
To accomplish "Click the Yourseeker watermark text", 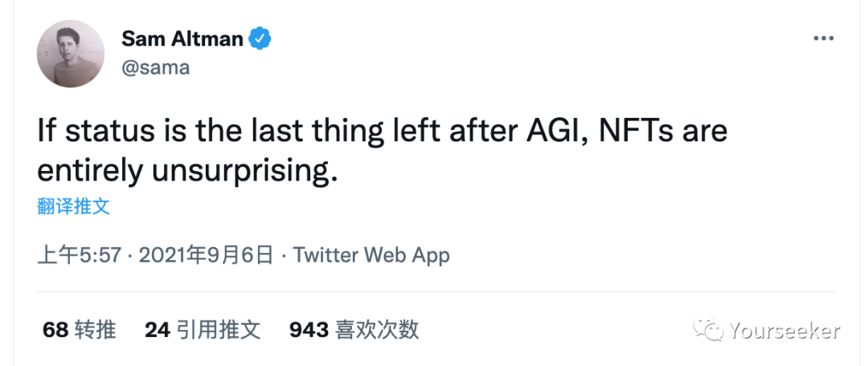I will point(784,330).
